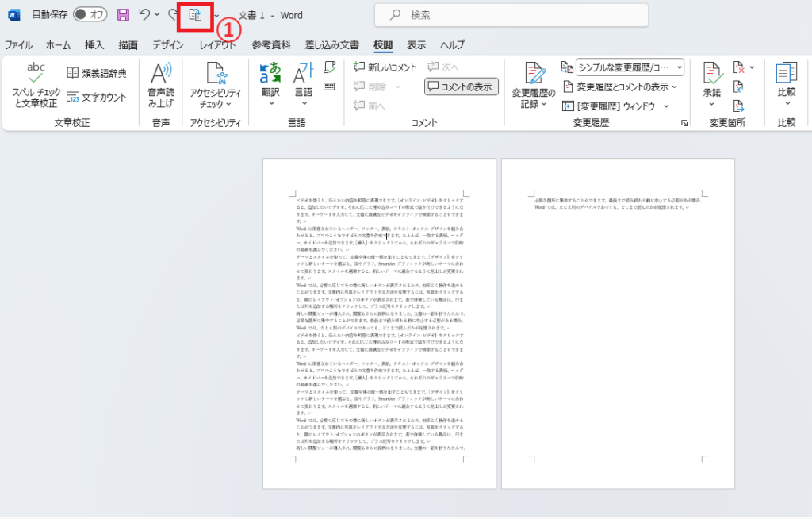812x519 pixels.
Task: Click the first page of the document
Action: (x=379, y=324)
